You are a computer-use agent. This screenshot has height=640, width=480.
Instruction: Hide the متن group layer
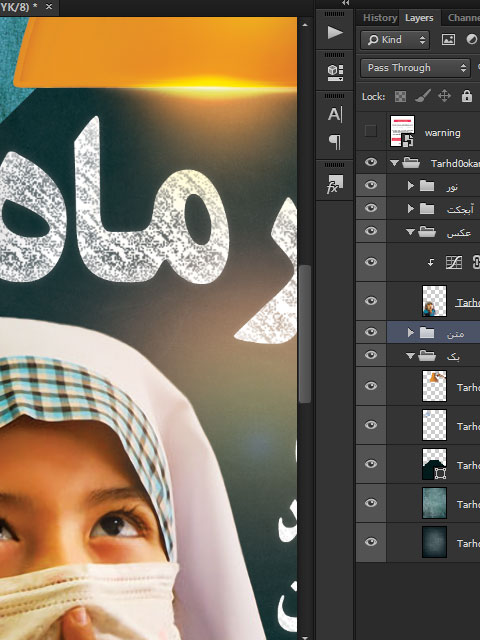[371, 332]
